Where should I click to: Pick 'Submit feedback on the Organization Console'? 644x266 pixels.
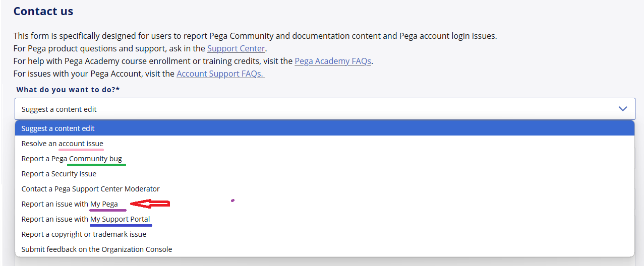96,249
